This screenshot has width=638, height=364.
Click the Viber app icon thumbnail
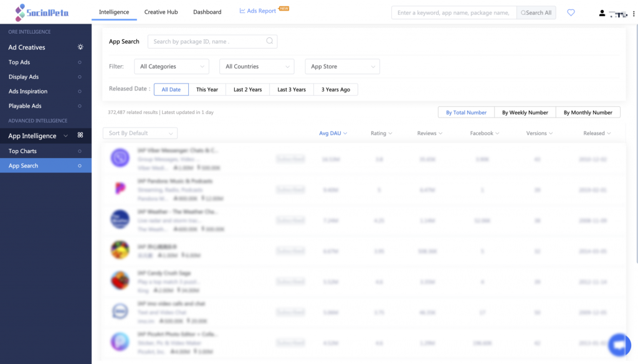pos(120,157)
